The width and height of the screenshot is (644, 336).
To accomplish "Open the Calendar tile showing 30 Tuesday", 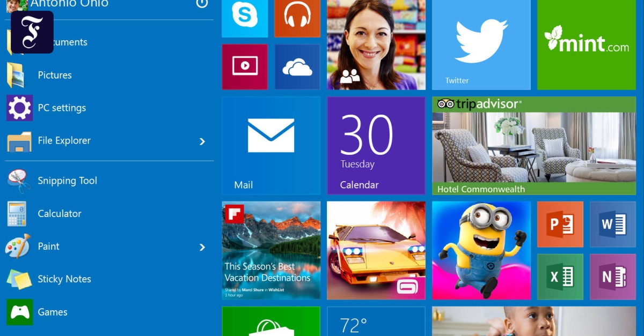I will coord(376,145).
